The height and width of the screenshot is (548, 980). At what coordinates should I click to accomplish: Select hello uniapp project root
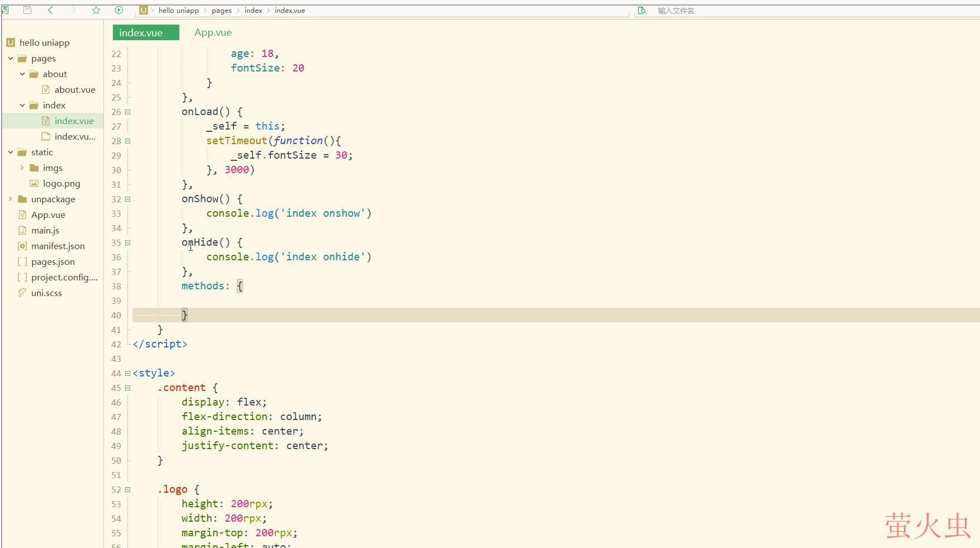[45, 42]
